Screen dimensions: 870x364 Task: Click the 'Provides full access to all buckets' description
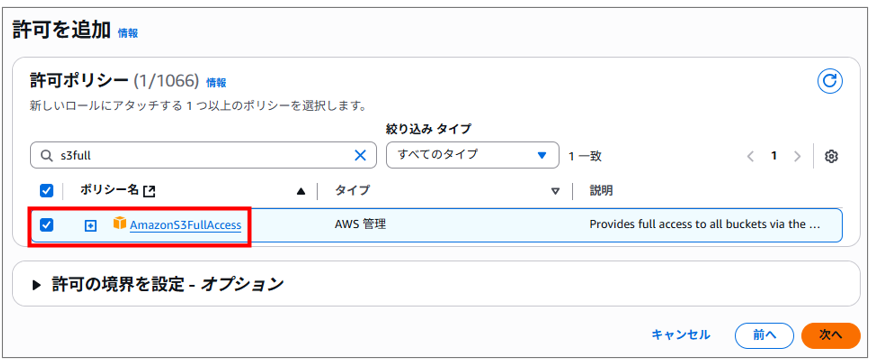705,225
